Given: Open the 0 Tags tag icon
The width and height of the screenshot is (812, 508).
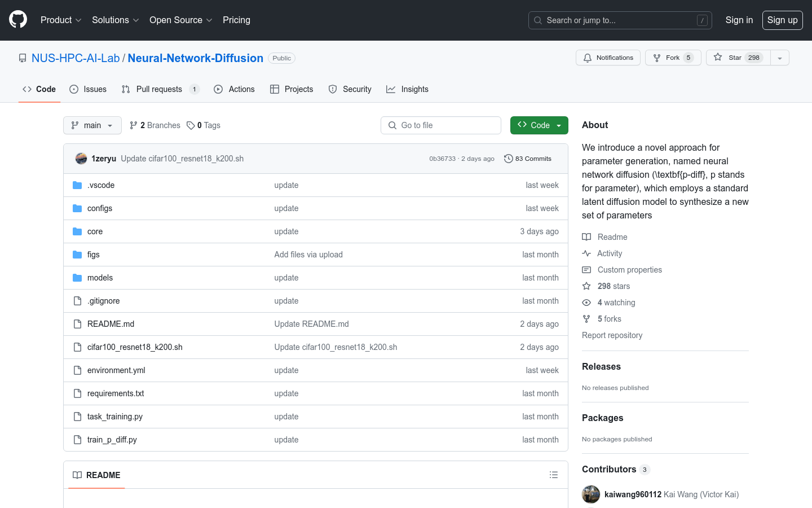Looking at the screenshot, I should click(x=191, y=125).
